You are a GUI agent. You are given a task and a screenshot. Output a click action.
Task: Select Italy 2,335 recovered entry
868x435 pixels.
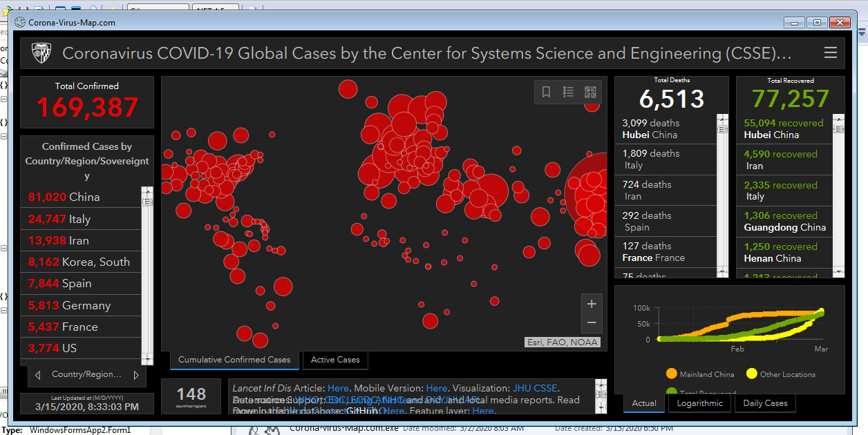click(784, 191)
